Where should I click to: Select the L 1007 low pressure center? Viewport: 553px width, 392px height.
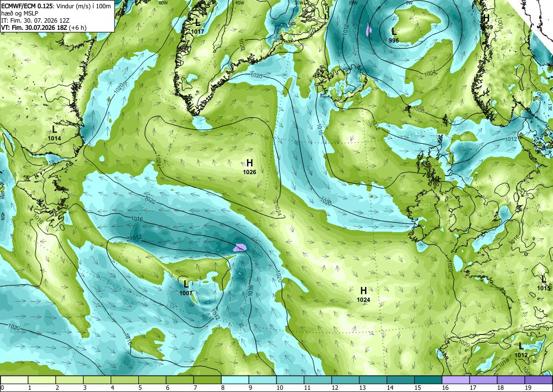186,288
